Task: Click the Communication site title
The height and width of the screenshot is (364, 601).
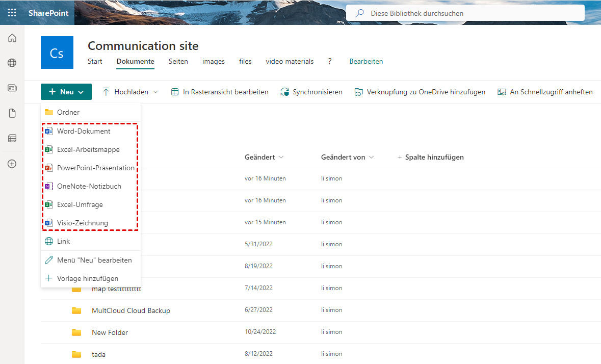Action: 143,45
